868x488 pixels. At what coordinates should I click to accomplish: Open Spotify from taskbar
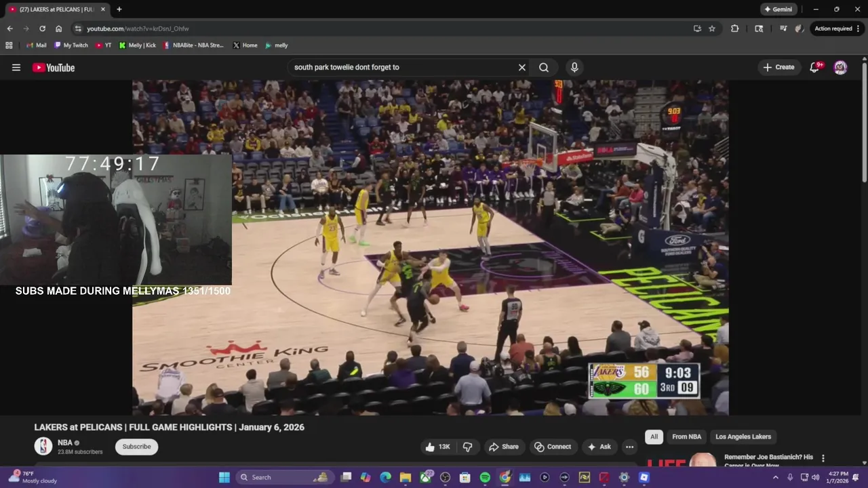[x=485, y=477]
